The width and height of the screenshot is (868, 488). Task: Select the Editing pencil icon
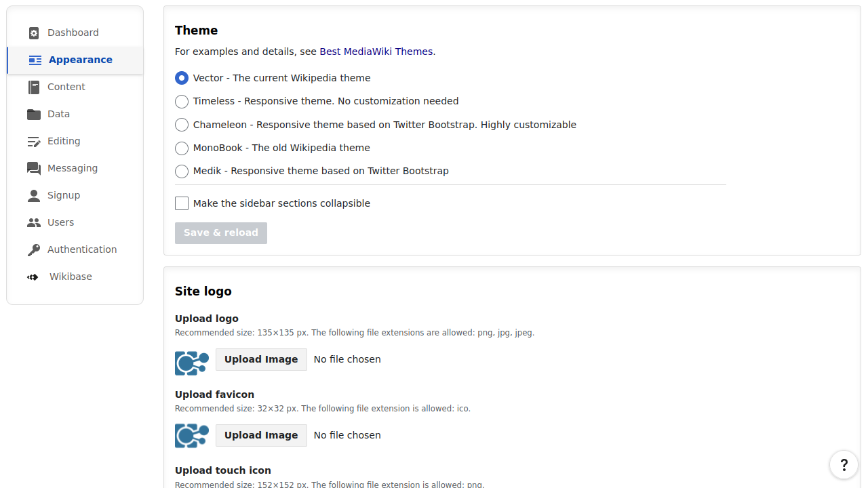(x=33, y=141)
